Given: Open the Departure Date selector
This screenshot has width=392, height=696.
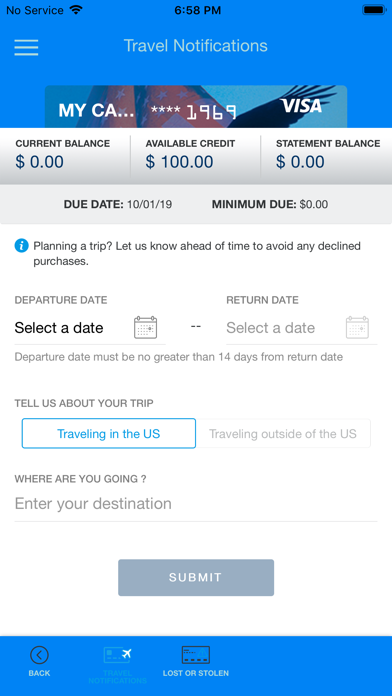Looking at the screenshot, I should pos(90,328).
